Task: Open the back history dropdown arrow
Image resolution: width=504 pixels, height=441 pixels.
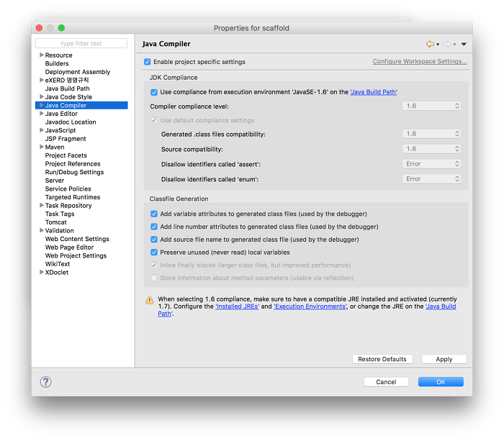Action: (438, 45)
